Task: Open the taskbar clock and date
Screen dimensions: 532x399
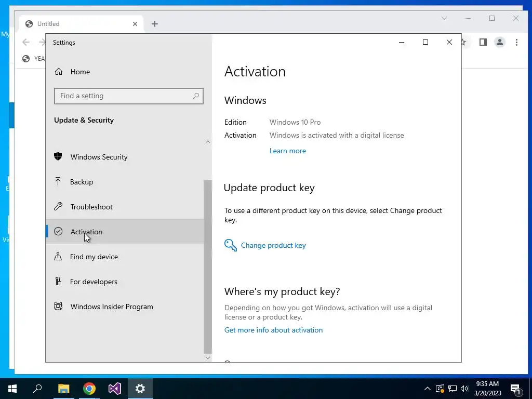Action: (x=487, y=389)
